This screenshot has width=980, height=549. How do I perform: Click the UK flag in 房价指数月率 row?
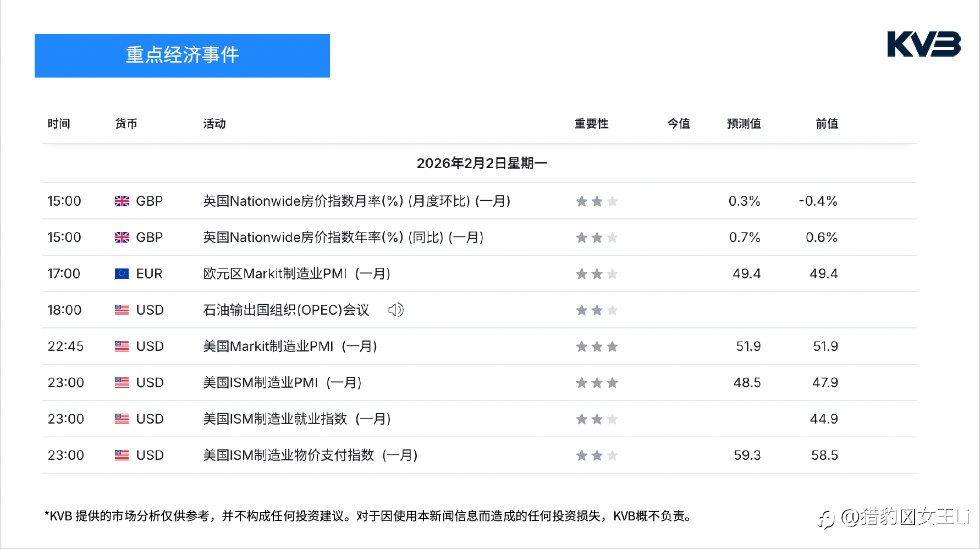[122, 201]
